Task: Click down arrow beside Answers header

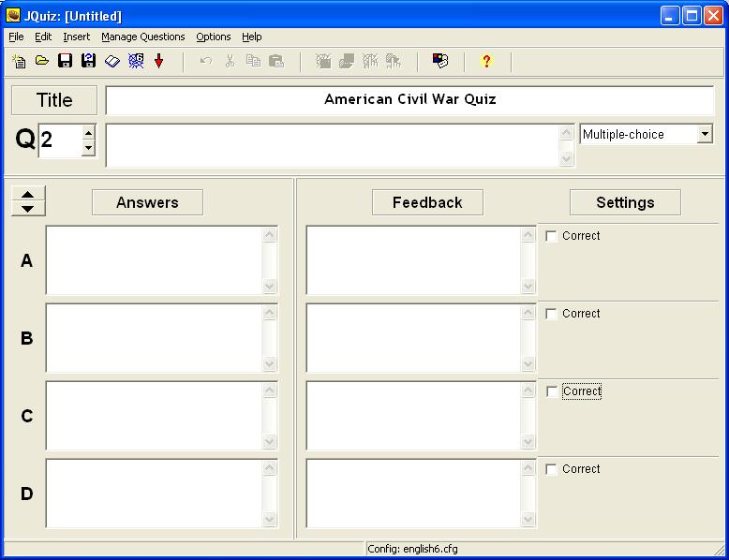Action: click(28, 209)
